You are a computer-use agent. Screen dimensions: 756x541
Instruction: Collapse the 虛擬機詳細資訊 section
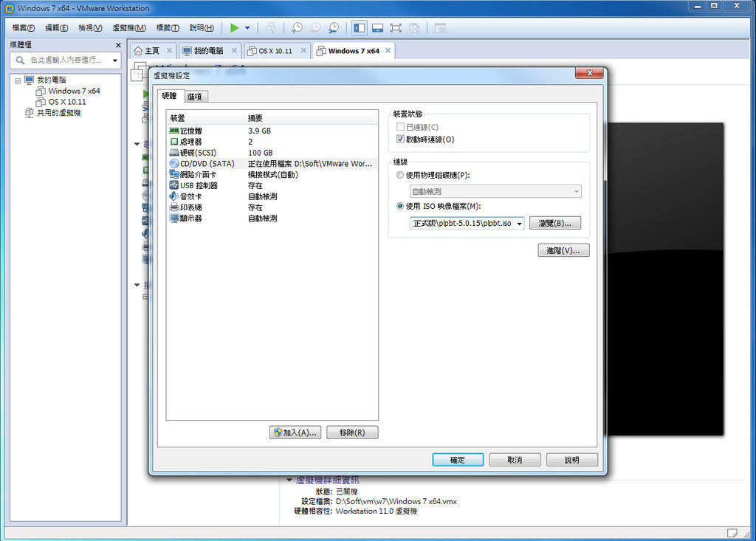tap(289, 480)
